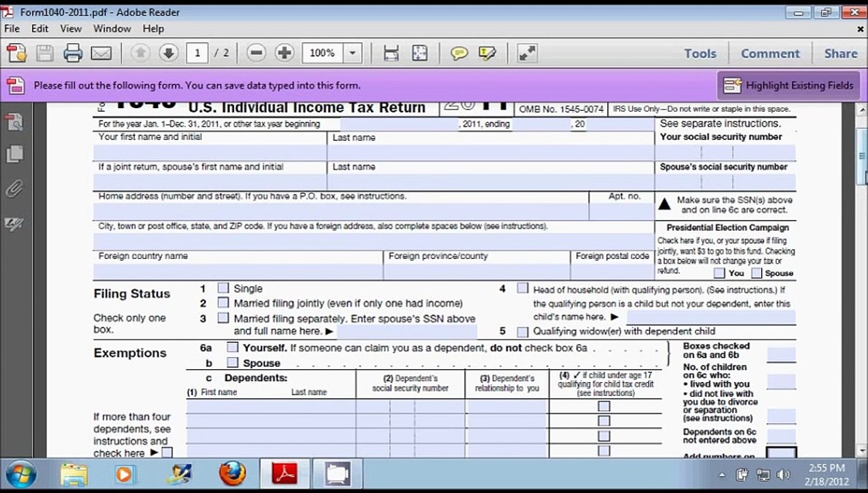
Task: Show hidden system tray icons
Action: (x=722, y=475)
